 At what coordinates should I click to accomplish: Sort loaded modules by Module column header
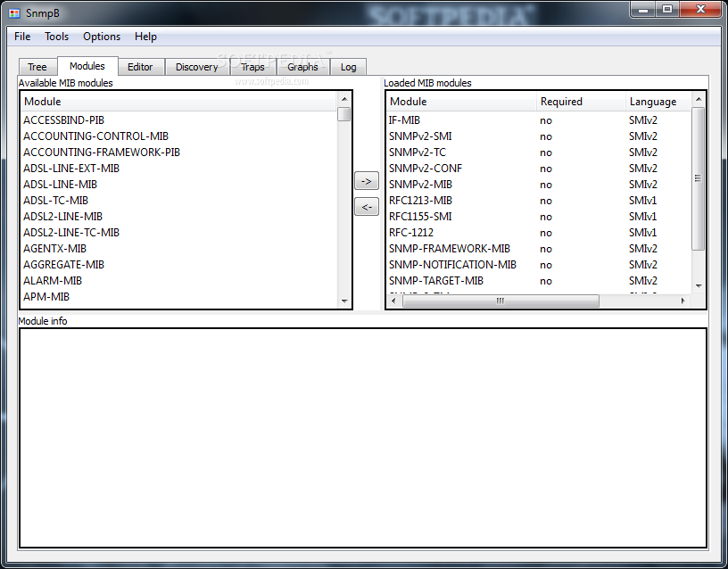[x=461, y=102]
